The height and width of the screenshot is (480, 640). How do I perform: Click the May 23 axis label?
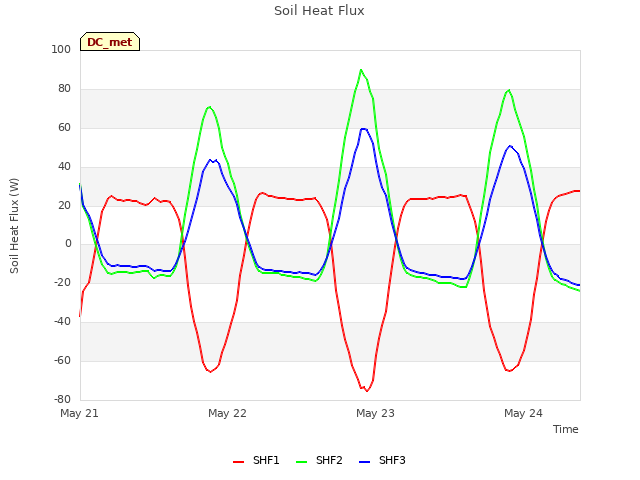[x=375, y=413]
